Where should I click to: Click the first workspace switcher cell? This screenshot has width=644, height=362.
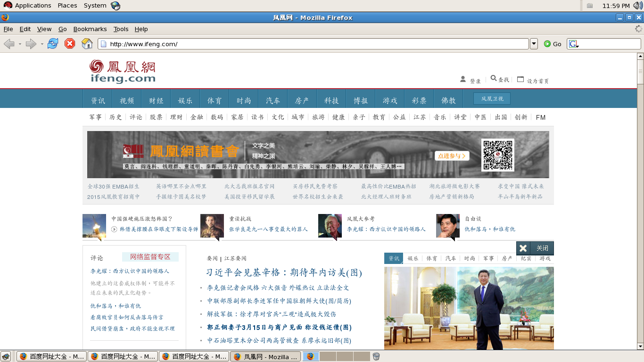click(x=311, y=356)
